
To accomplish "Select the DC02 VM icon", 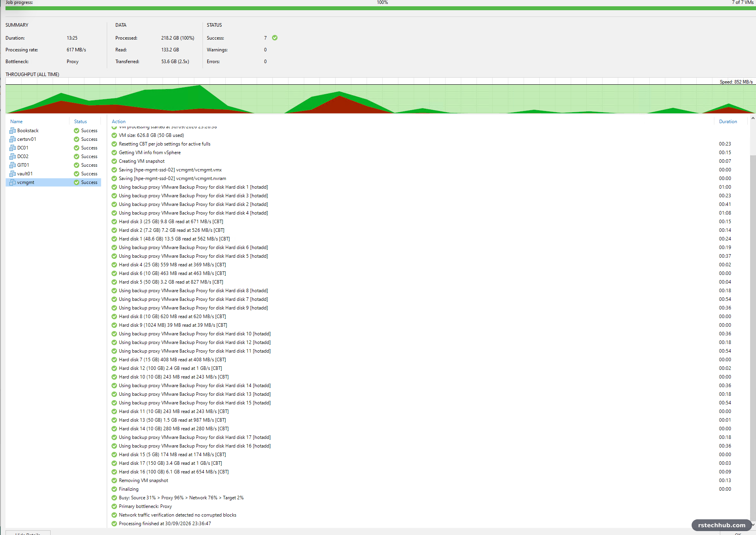I will point(13,156).
